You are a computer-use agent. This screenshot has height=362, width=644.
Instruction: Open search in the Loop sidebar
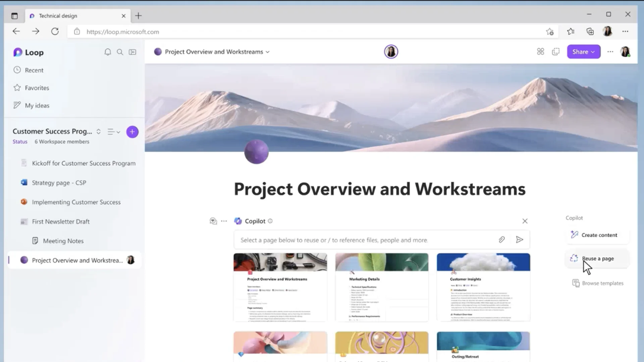[120, 52]
